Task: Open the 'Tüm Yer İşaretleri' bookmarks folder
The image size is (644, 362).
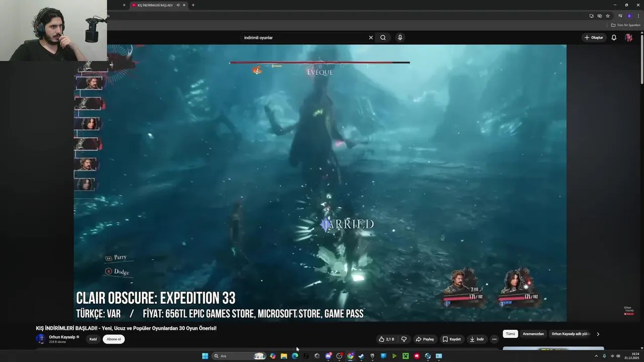Action: pos(626,25)
